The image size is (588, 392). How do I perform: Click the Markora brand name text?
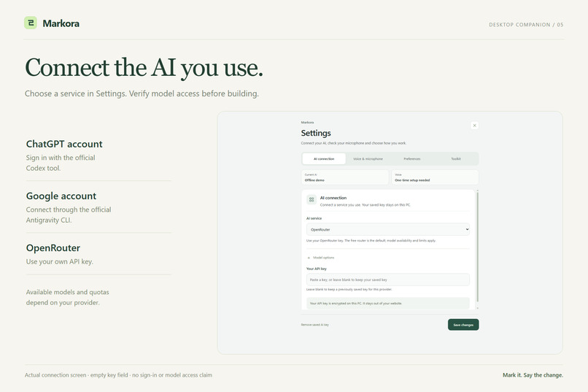point(61,23)
